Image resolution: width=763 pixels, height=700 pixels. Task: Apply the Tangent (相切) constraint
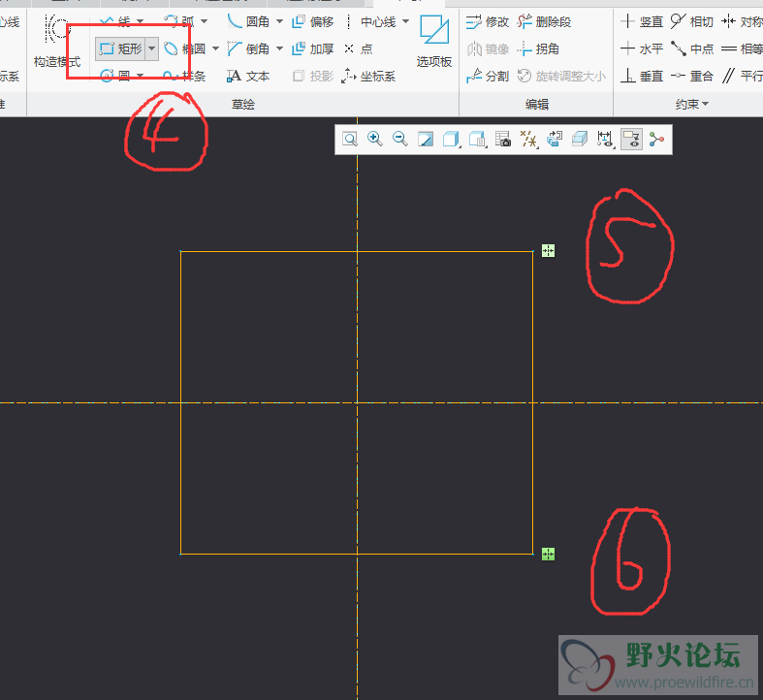tap(692, 21)
